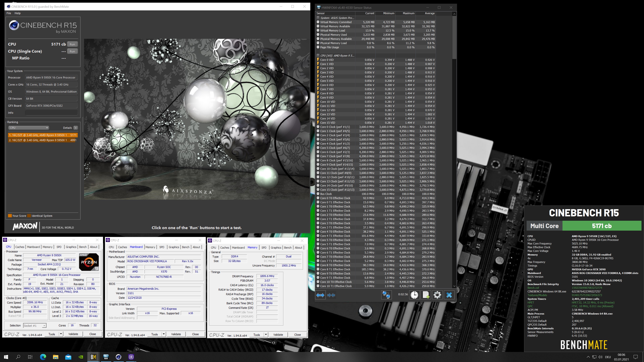Click HWiNFO Average column header

tap(425, 13)
